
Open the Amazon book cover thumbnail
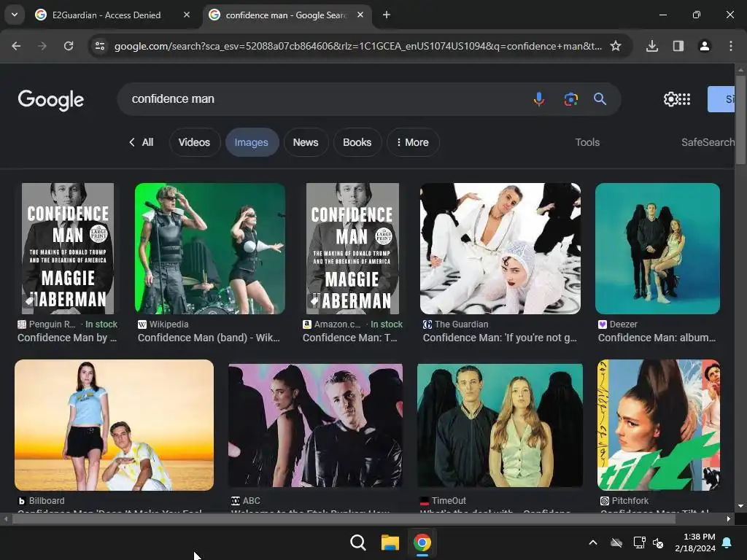tap(352, 249)
